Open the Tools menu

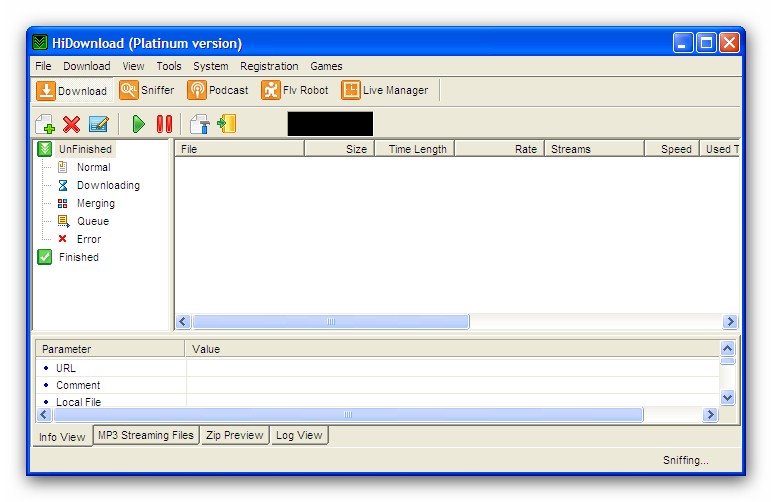click(169, 66)
